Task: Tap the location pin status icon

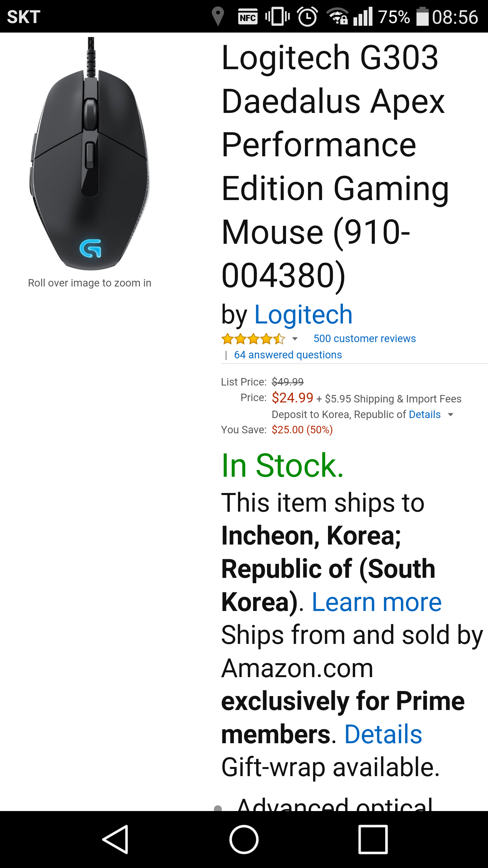Action: tap(218, 16)
